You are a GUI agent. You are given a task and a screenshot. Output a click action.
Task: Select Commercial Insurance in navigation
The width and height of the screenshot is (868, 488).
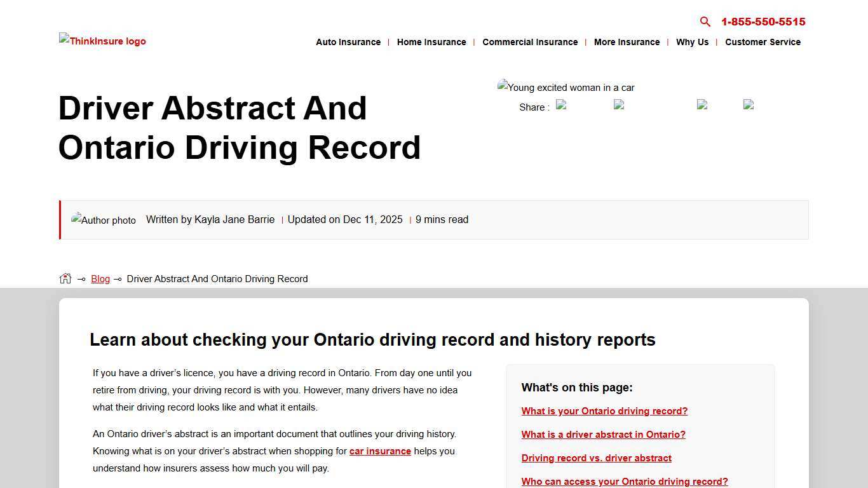pos(530,42)
